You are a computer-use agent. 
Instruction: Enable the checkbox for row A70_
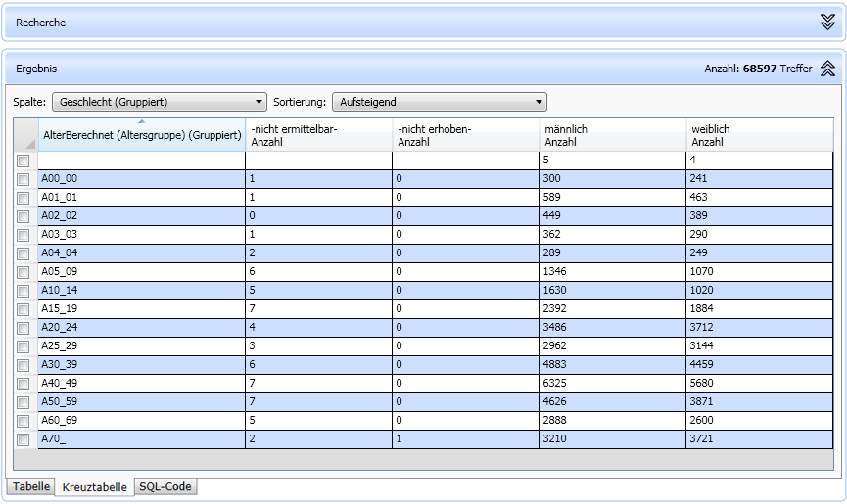tap(24, 439)
